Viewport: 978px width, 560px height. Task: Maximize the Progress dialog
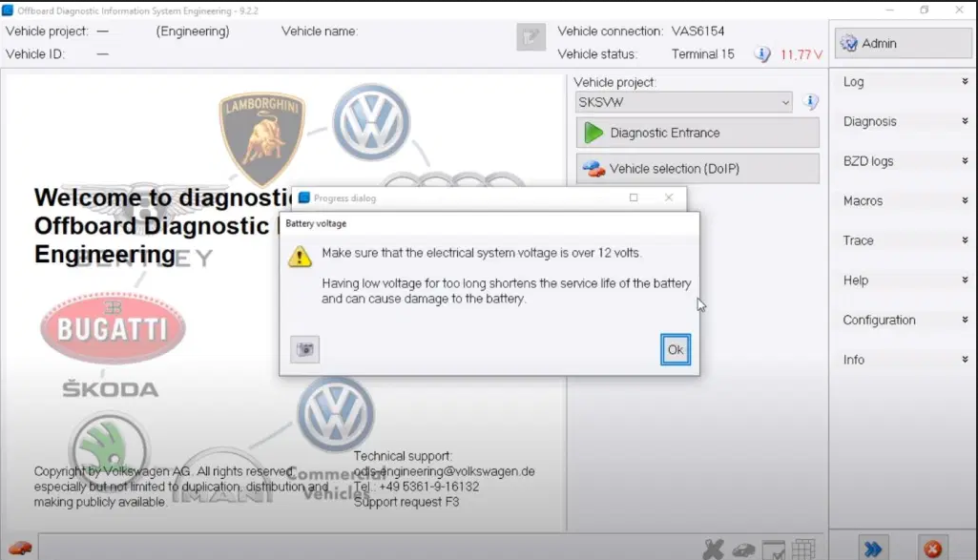click(x=634, y=197)
